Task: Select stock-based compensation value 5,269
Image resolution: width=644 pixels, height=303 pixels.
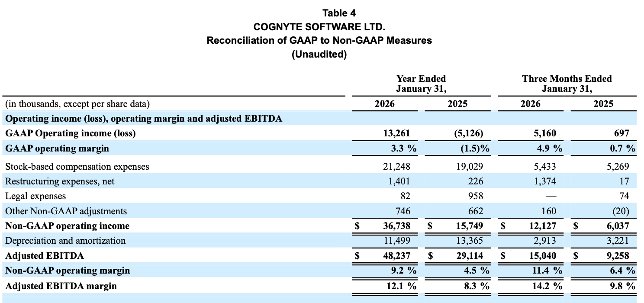Action: (x=618, y=166)
